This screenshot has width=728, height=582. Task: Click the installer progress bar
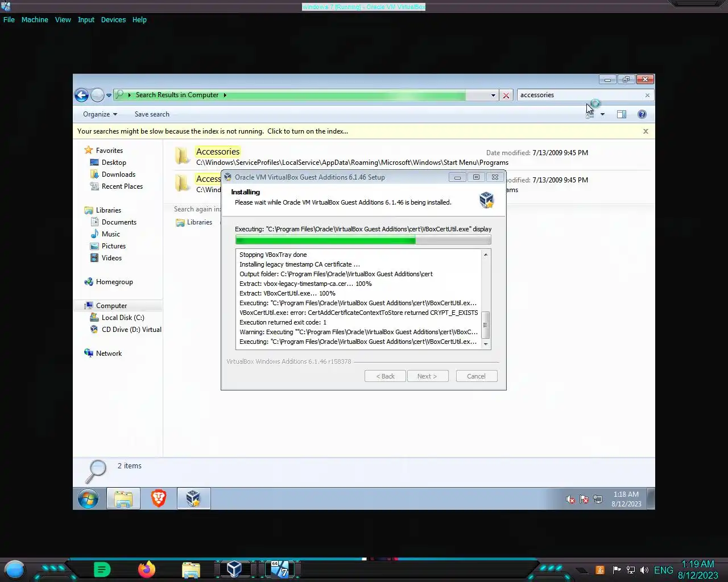tap(363, 240)
